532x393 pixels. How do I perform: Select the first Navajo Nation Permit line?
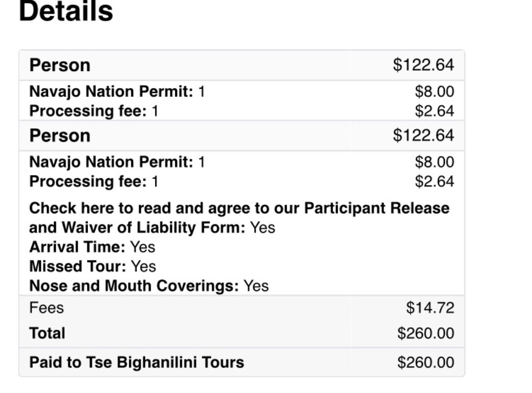point(117,92)
